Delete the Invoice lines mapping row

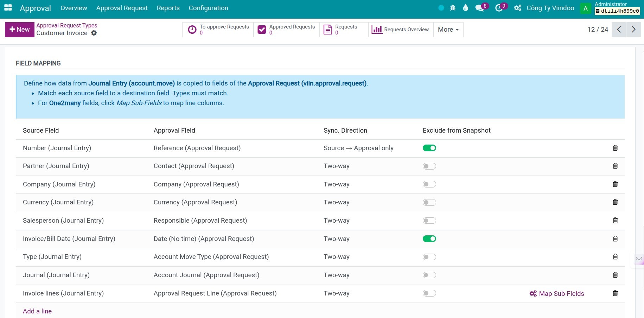point(615,293)
